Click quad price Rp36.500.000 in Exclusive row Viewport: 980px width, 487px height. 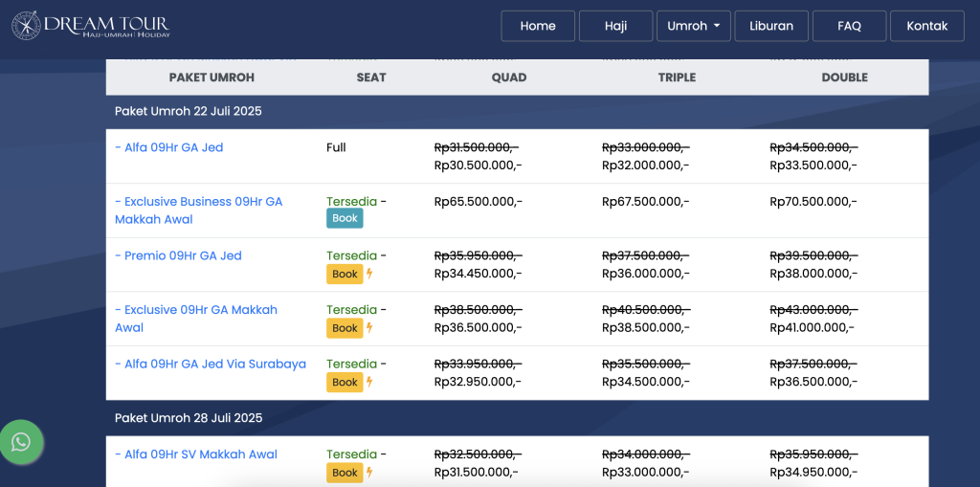479,327
